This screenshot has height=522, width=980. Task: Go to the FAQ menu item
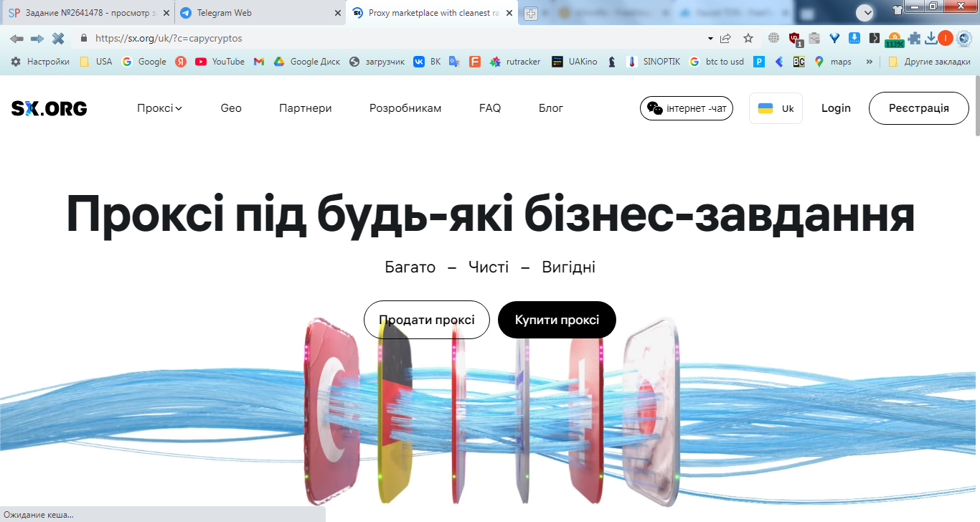490,108
